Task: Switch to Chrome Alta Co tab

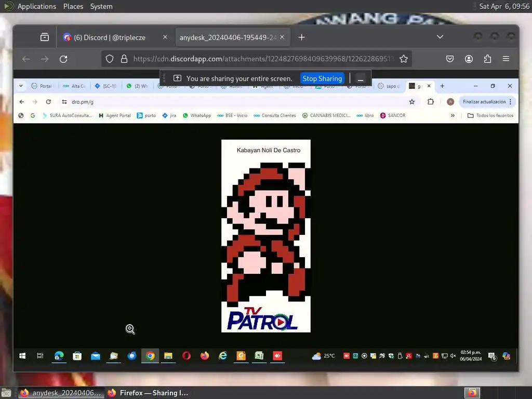Action: click(x=75, y=86)
